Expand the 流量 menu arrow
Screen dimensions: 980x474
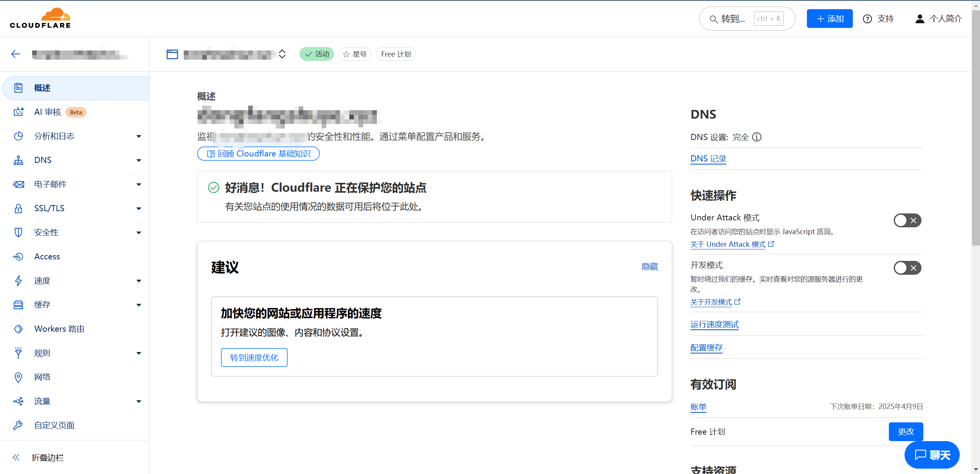(x=139, y=401)
